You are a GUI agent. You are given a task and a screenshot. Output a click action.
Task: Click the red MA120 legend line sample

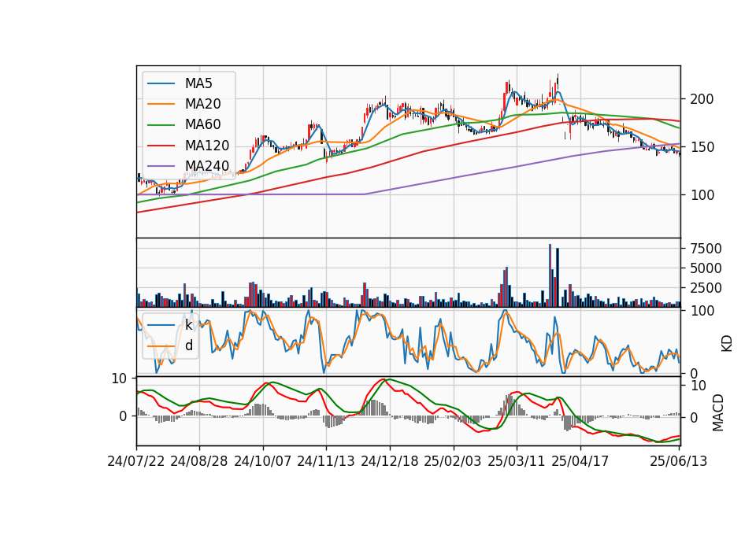[x=161, y=146]
